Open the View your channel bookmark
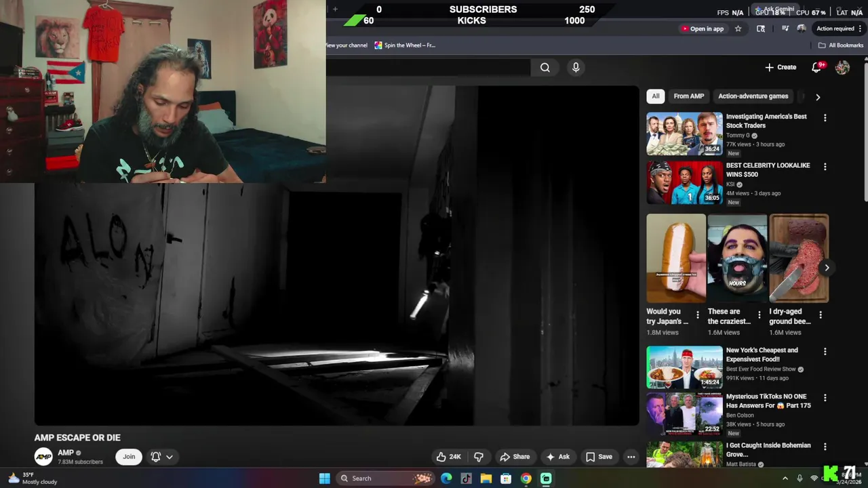This screenshot has height=488, width=868. (x=347, y=45)
